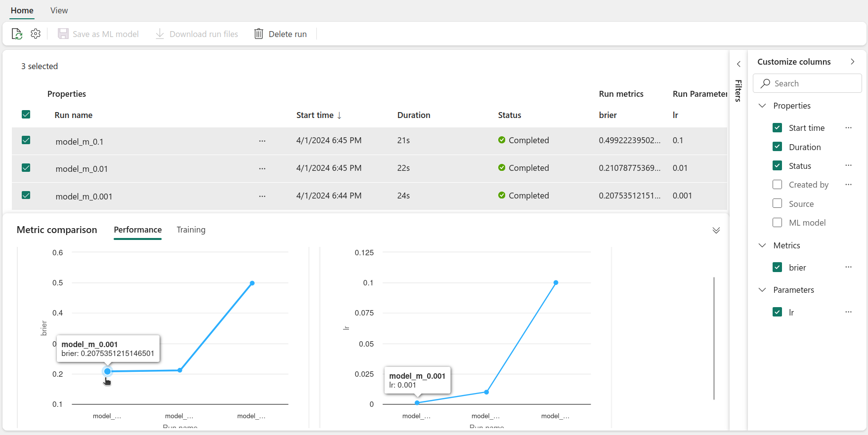Switch to the Training tab
The image size is (868, 435).
click(x=191, y=230)
